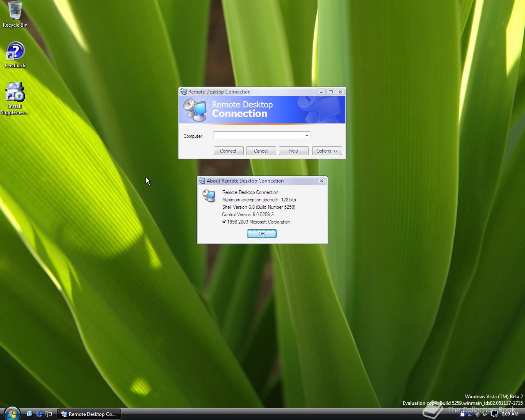525x420 pixels.
Task: Close the Remote Desktop Connection window
Action: (x=340, y=92)
